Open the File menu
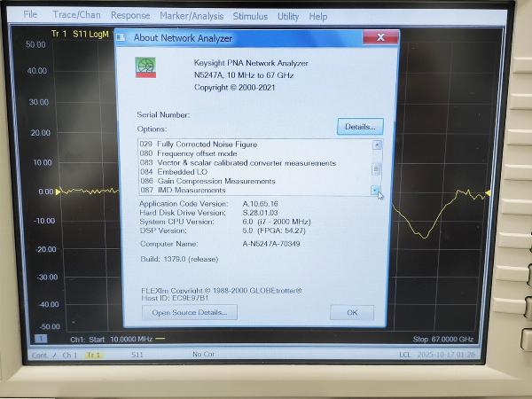 [30, 16]
